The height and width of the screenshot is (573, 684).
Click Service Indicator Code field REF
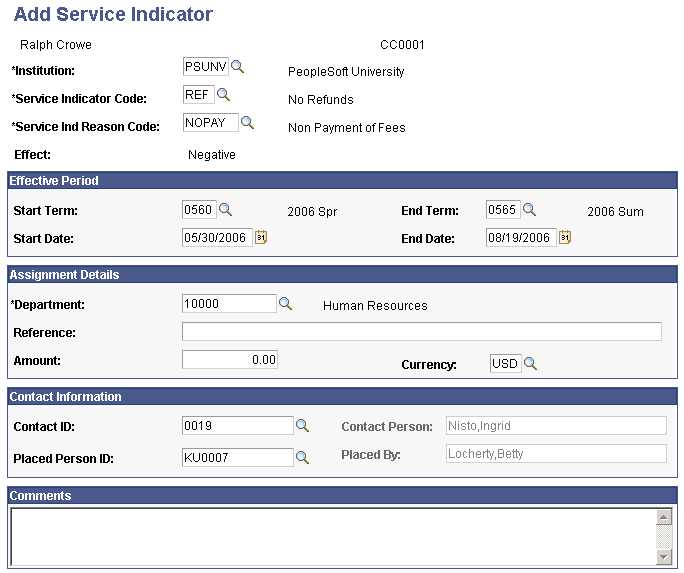tap(198, 95)
